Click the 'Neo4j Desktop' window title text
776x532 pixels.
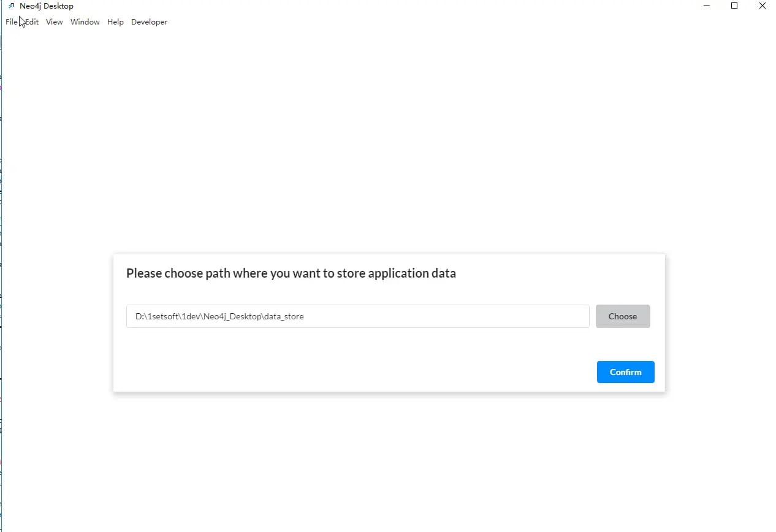47,6
